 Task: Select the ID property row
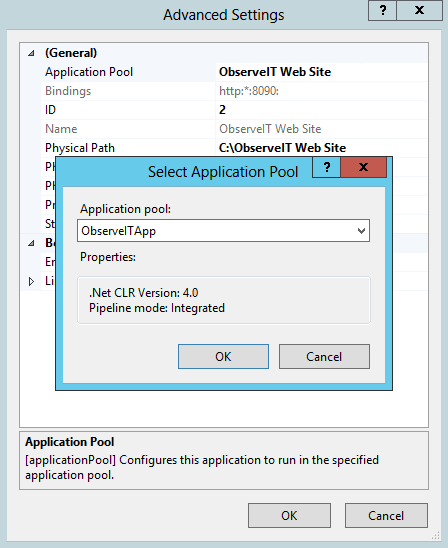[234, 110]
